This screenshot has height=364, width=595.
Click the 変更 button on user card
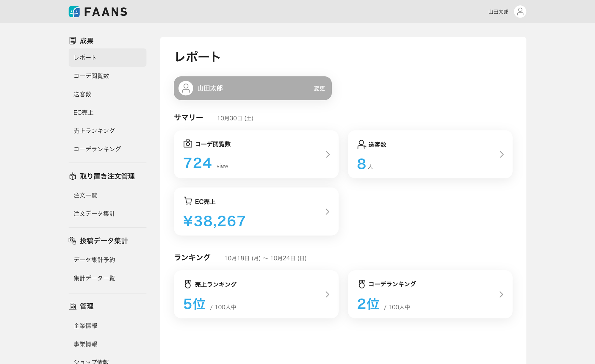(319, 88)
